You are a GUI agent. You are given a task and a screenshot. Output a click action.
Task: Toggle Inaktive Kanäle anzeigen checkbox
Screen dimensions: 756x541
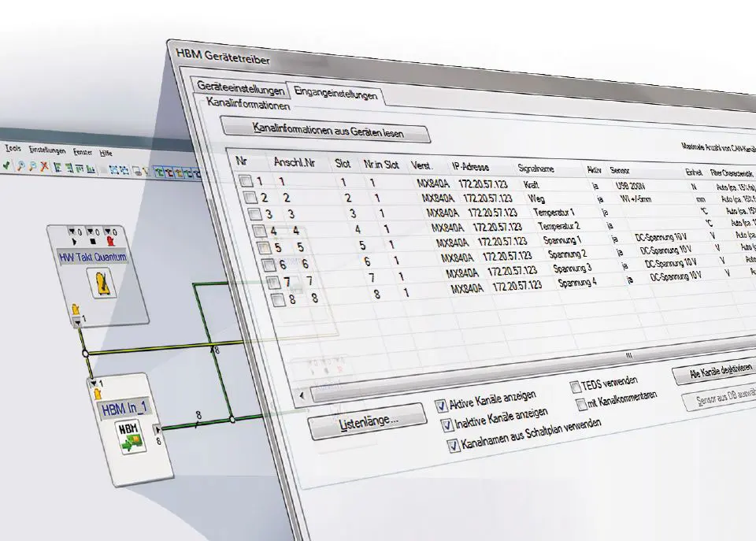(447, 424)
